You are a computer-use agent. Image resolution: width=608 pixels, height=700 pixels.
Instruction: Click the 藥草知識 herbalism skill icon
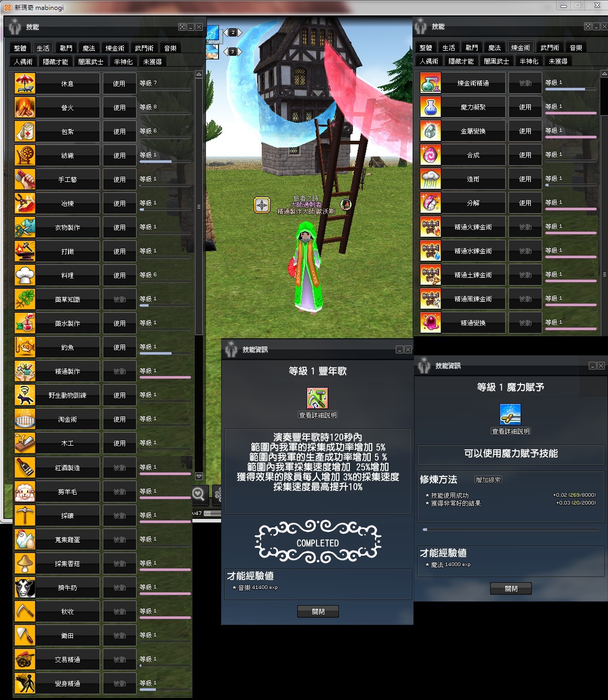[25, 299]
